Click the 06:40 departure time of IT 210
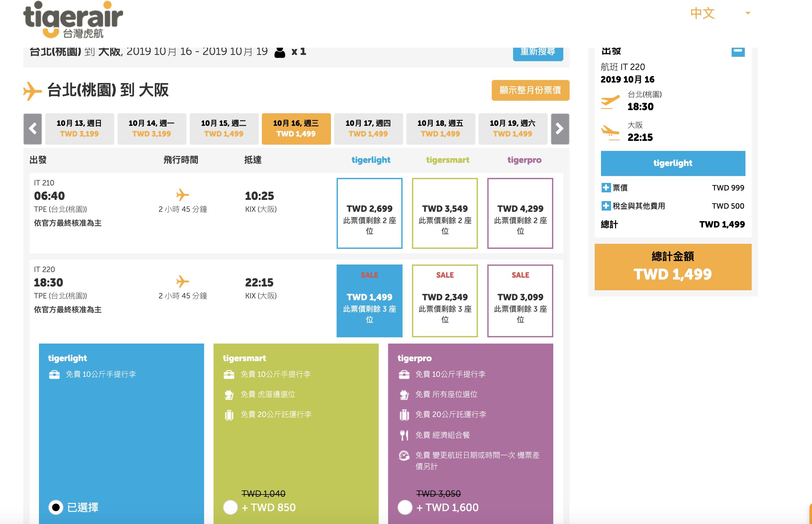Viewport: 812px width, 524px height. pos(49,196)
